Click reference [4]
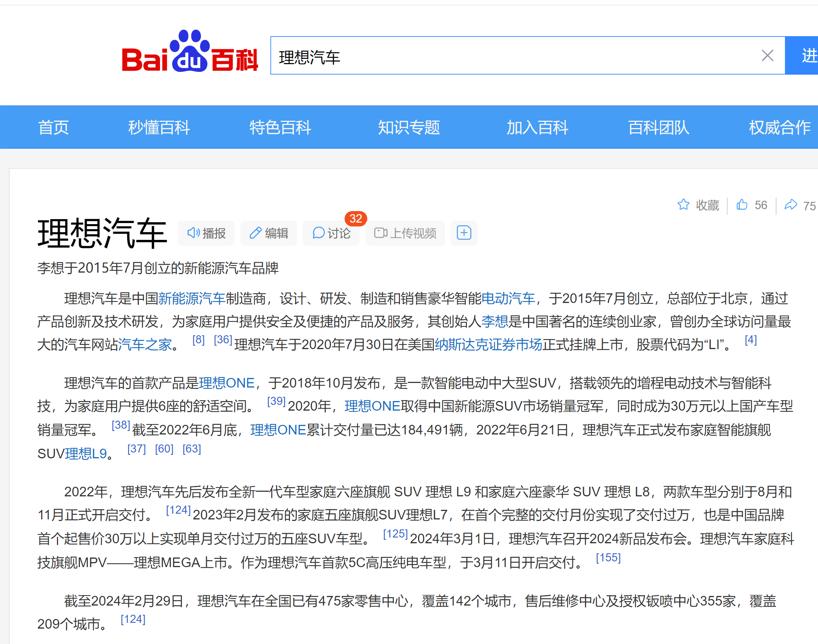 click(x=751, y=340)
